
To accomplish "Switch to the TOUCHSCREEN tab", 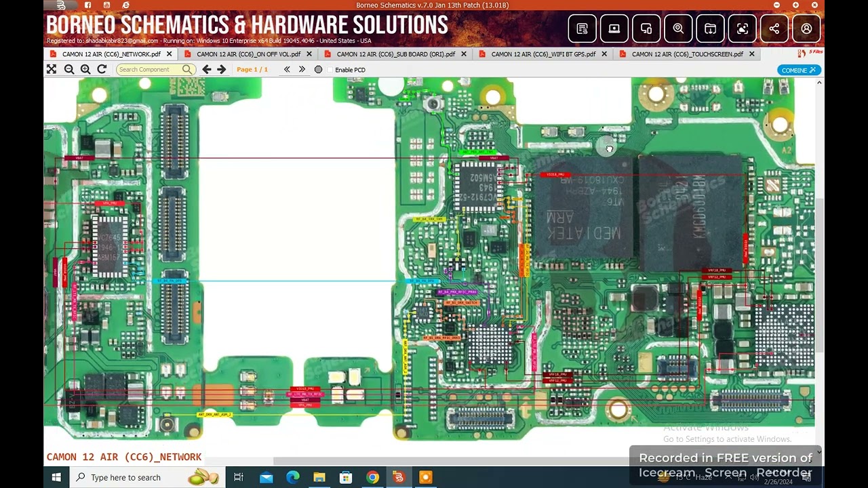I will coord(688,54).
